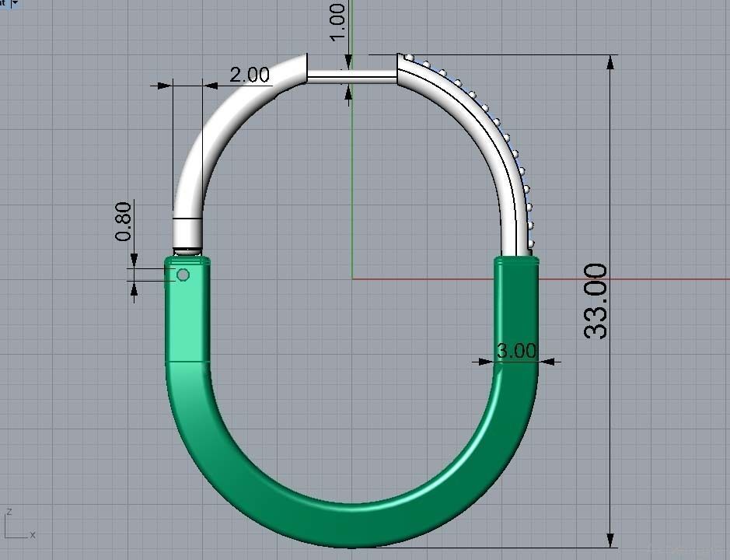The image size is (730, 560).
Task: Select the 0.80 hinge dimension text
Action: coord(124,221)
